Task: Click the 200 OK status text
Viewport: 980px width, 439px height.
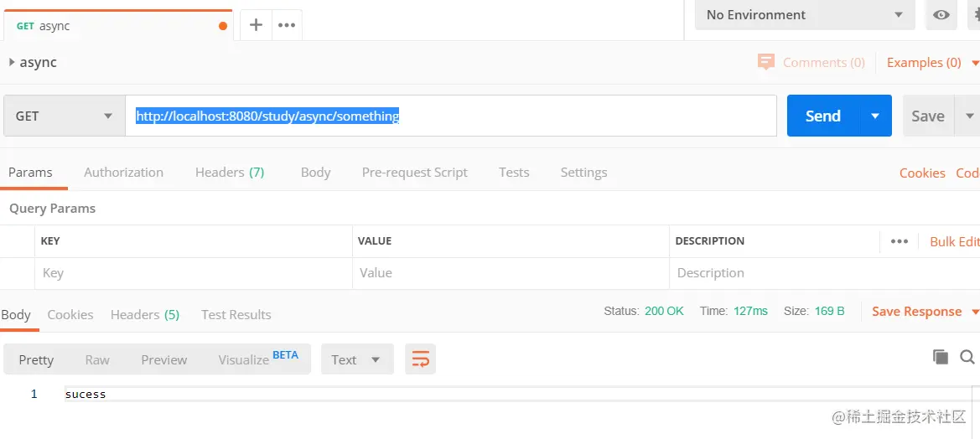Action: point(665,311)
